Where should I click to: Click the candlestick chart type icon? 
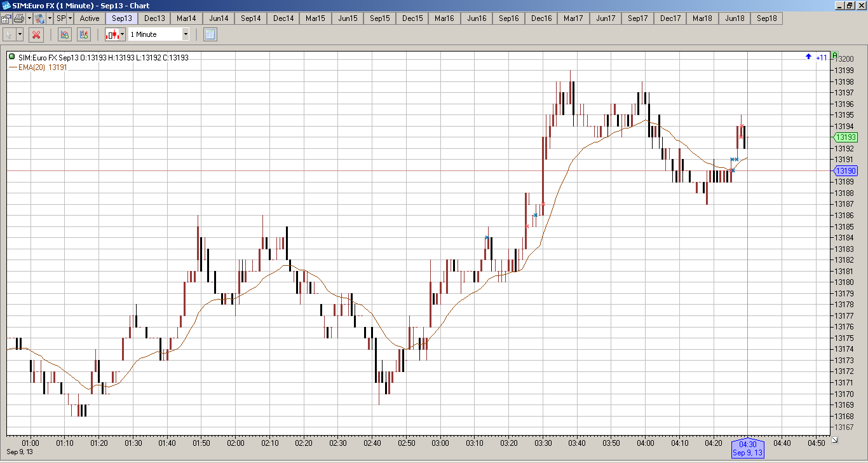(112, 34)
